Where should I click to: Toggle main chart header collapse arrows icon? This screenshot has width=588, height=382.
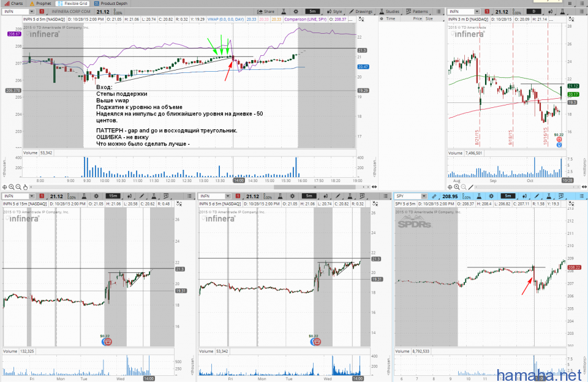[361, 19]
